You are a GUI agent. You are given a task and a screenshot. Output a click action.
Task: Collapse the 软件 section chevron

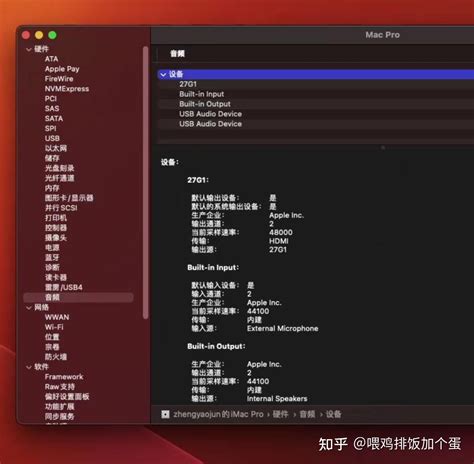point(29,367)
